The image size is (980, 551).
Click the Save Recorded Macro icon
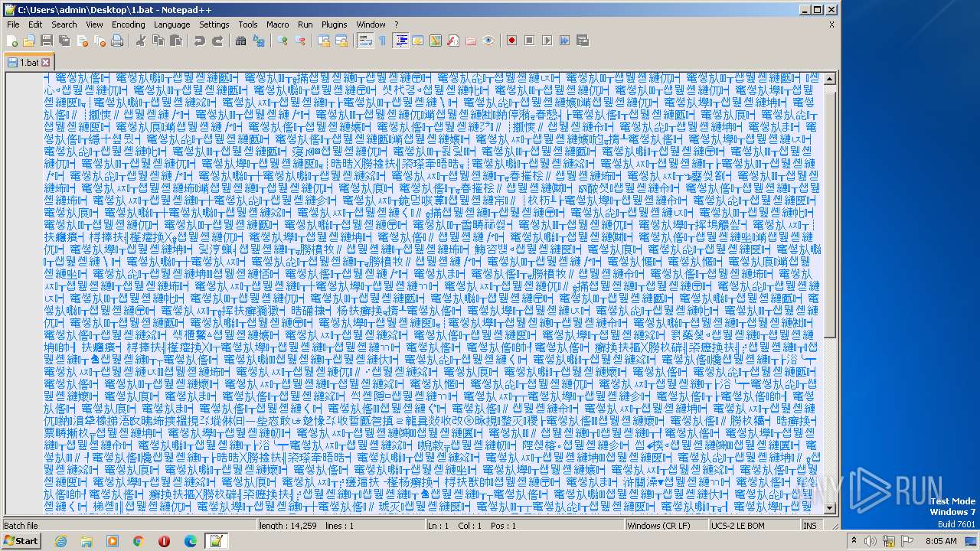pyautogui.click(x=583, y=41)
